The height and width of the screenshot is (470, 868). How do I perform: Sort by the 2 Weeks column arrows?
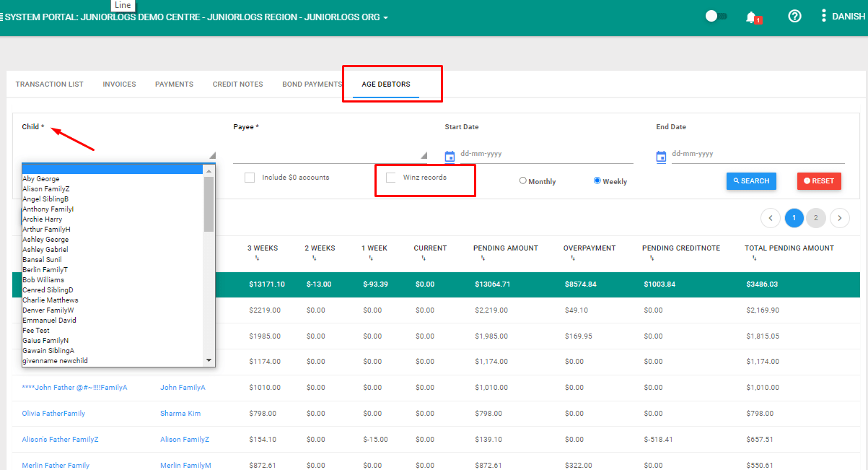click(314, 258)
